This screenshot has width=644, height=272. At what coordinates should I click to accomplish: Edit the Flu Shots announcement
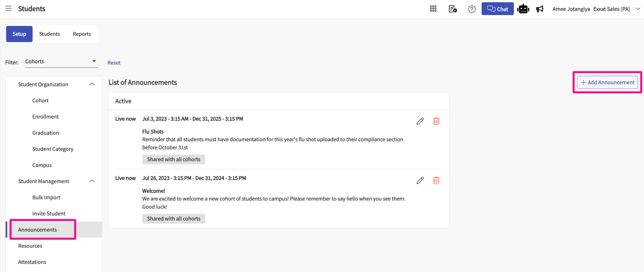click(420, 121)
